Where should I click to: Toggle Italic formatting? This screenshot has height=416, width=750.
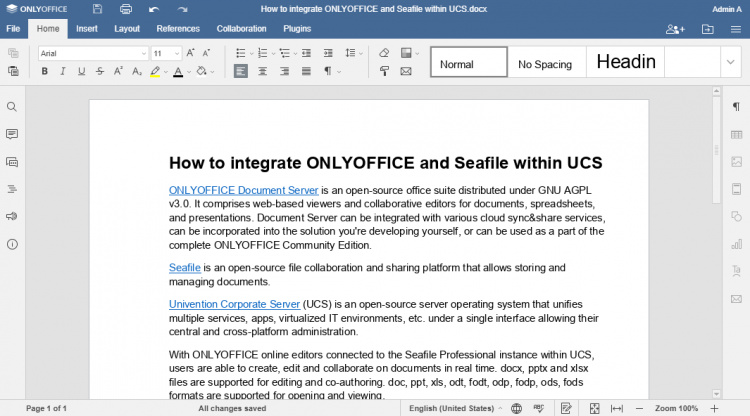pos(63,71)
